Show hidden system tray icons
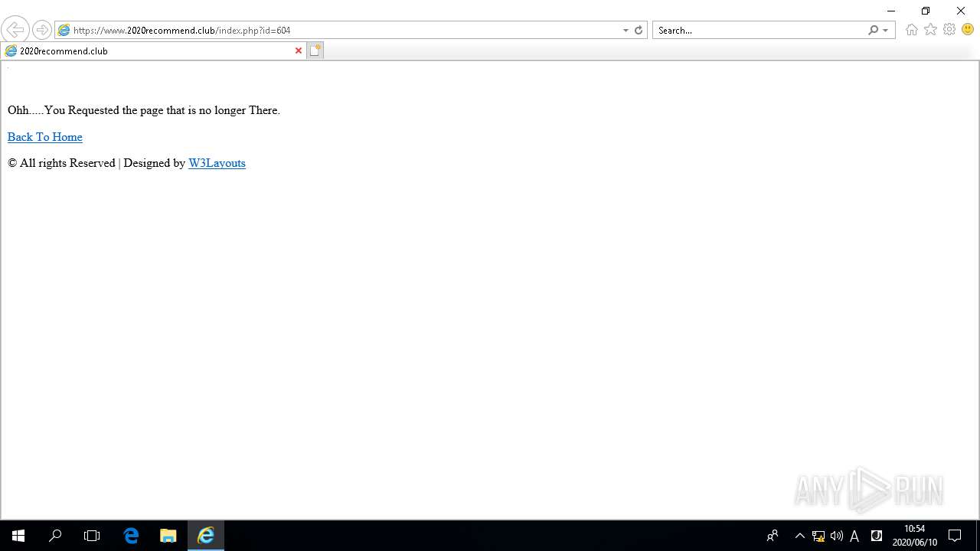This screenshot has width=980, height=551. 800,536
